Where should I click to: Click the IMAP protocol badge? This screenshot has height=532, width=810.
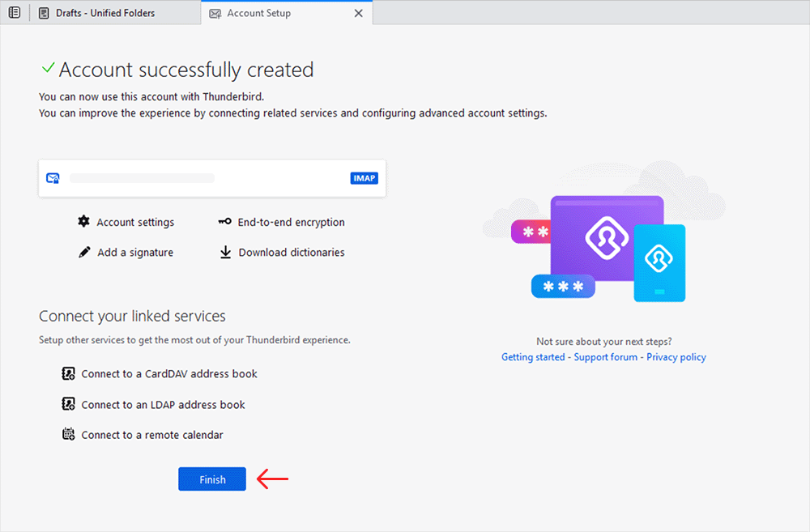pyautogui.click(x=364, y=178)
